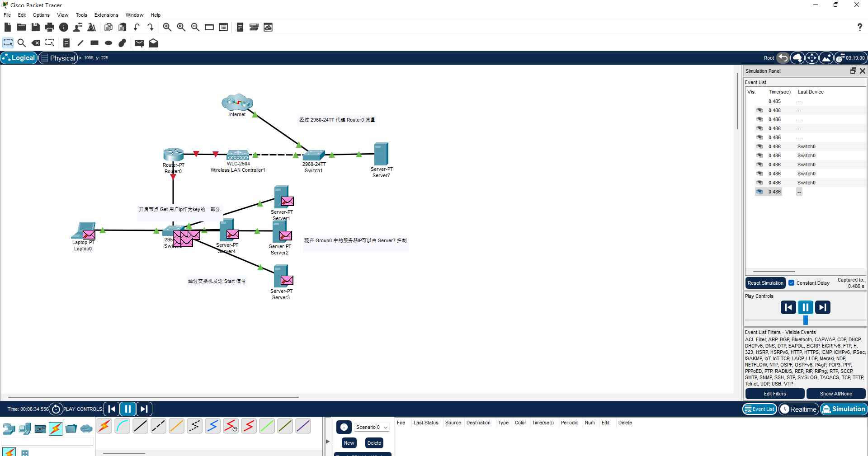Click the workspace horizontal scrollbar
Image resolution: width=868 pixels, height=456 pixels.
point(154,397)
